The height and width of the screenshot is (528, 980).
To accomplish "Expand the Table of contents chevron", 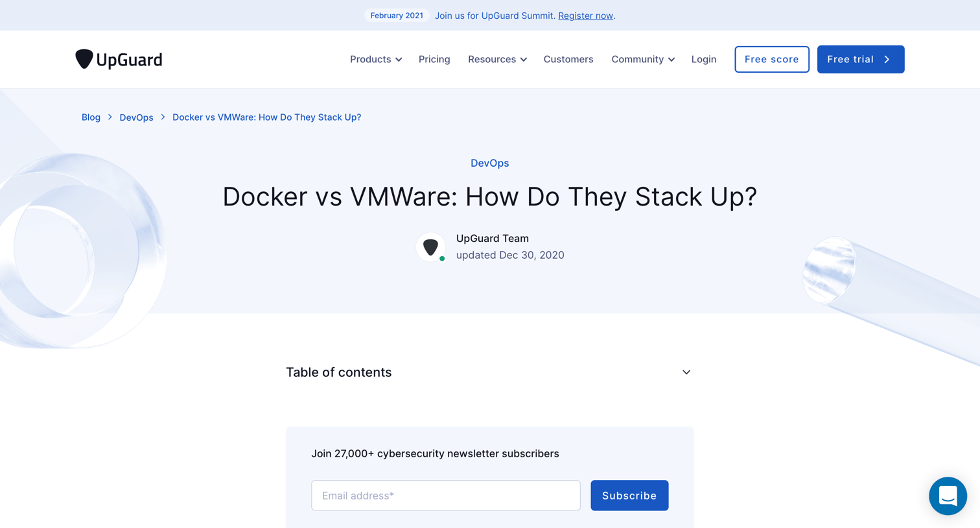I will (x=686, y=372).
